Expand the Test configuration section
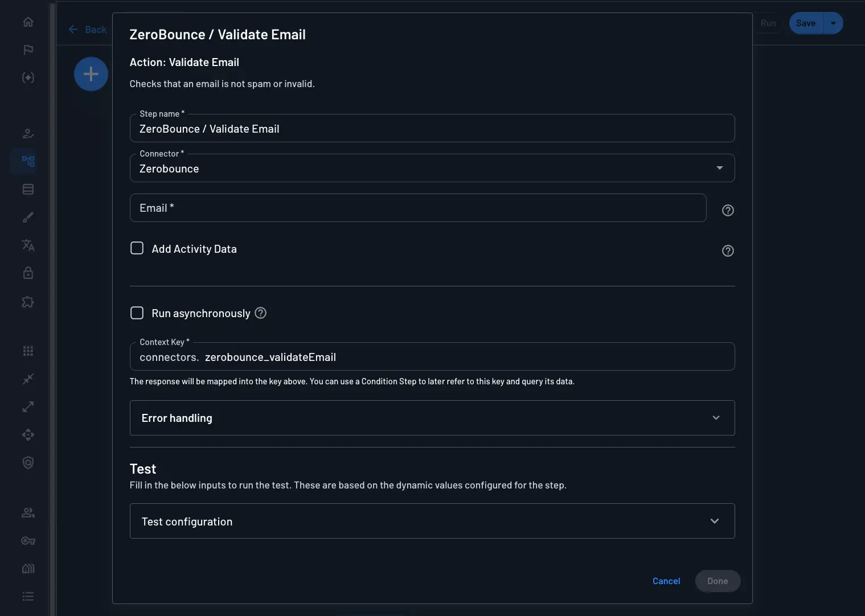 (432, 521)
